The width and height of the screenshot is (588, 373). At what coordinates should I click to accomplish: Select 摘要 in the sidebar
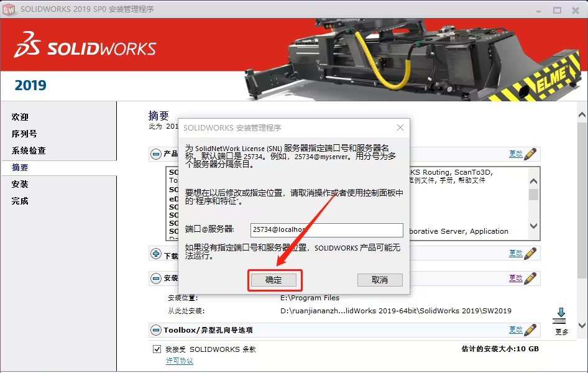[20, 168]
